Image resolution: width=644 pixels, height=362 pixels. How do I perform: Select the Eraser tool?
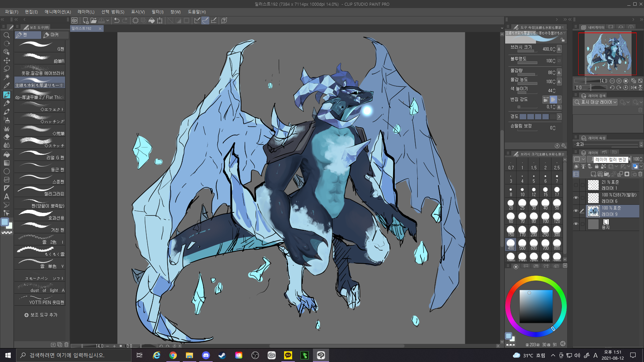coord(6,137)
